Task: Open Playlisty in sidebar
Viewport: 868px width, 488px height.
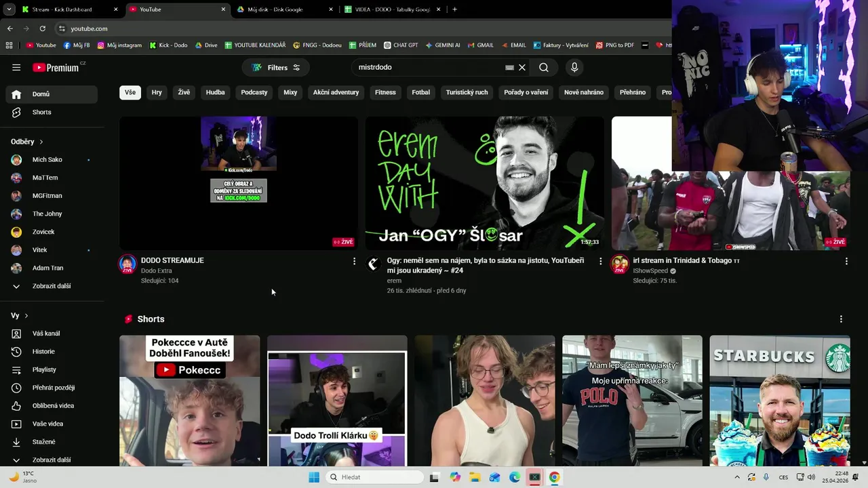Action: [52, 369]
